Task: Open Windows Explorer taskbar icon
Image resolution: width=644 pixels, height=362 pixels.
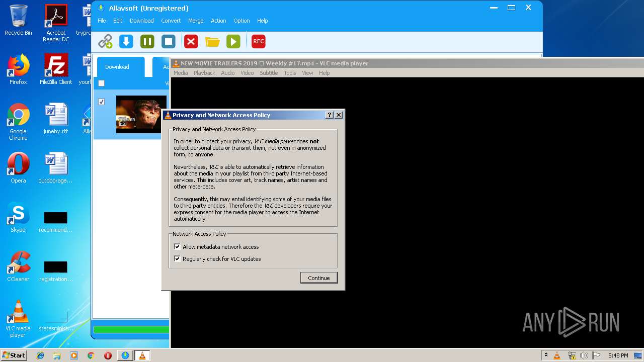Action: [57, 355]
